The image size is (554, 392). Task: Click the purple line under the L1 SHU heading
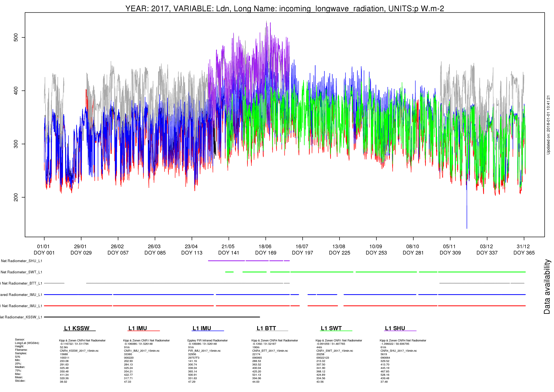[400, 331]
